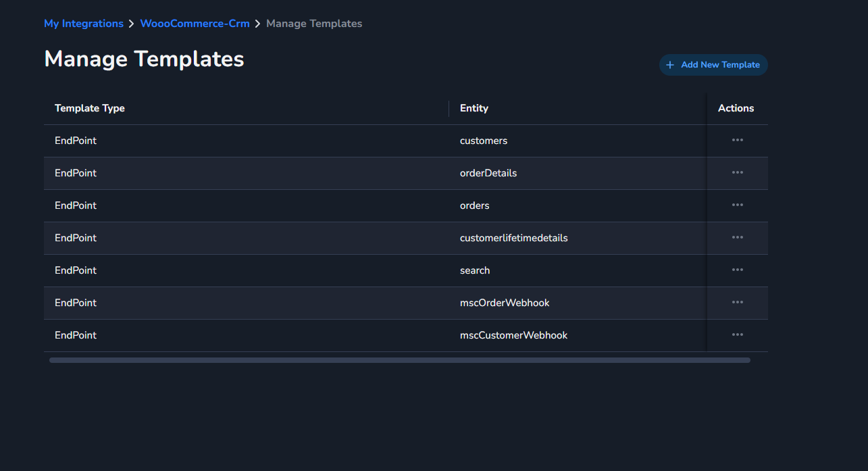Image resolution: width=868 pixels, height=471 pixels.
Task: Select the mscOrderWebhook entity cell
Action: (505, 303)
